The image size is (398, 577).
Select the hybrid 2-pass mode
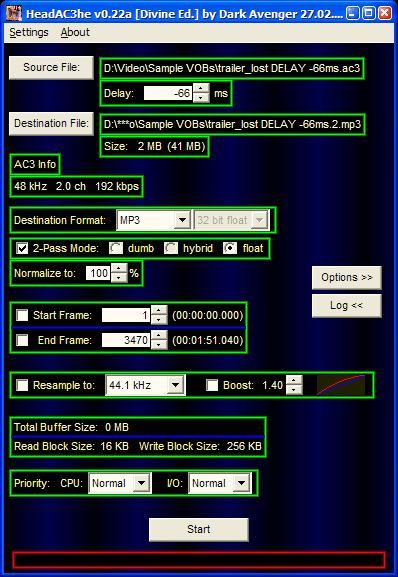click(x=171, y=248)
